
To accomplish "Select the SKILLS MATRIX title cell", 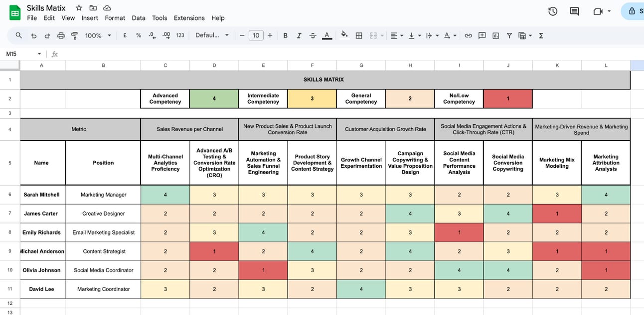I will coord(325,80).
